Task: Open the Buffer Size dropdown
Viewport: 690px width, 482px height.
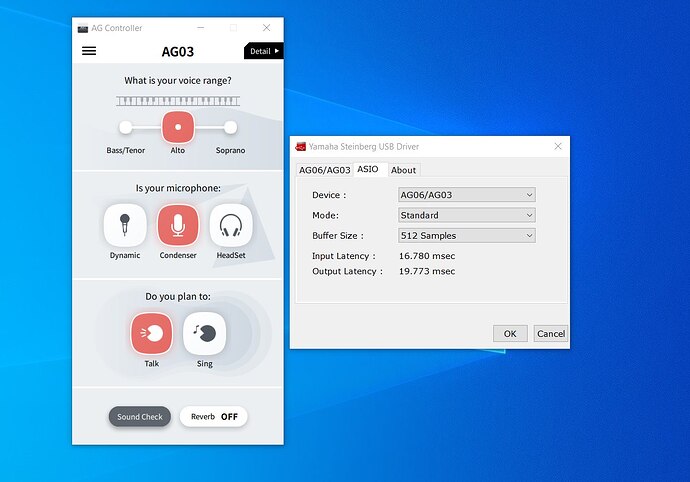Action: pos(467,235)
